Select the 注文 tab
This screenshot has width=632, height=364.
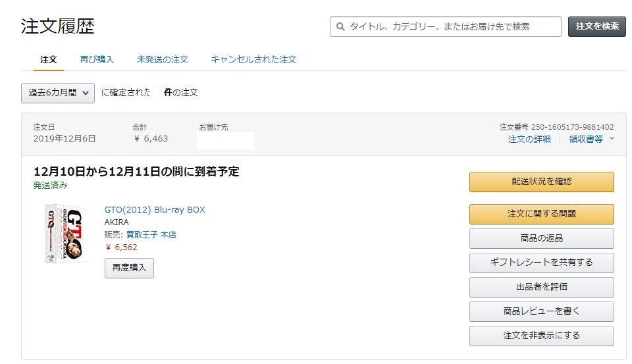tap(49, 59)
